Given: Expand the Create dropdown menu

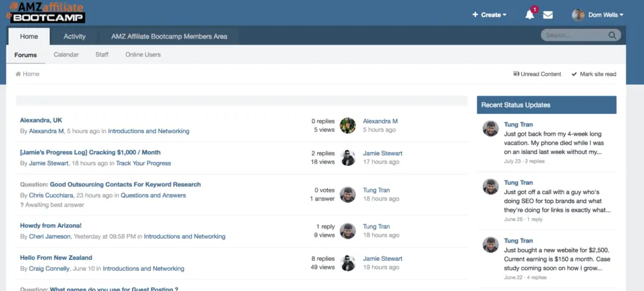Looking at the screenshot, I should pos(489,15).
